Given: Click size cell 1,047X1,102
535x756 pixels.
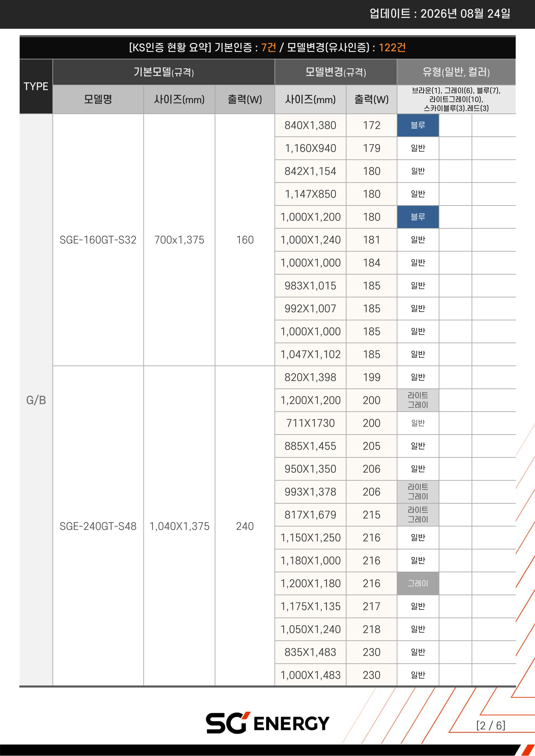Looking at the screenshot, I should click(x=310, y=354).
